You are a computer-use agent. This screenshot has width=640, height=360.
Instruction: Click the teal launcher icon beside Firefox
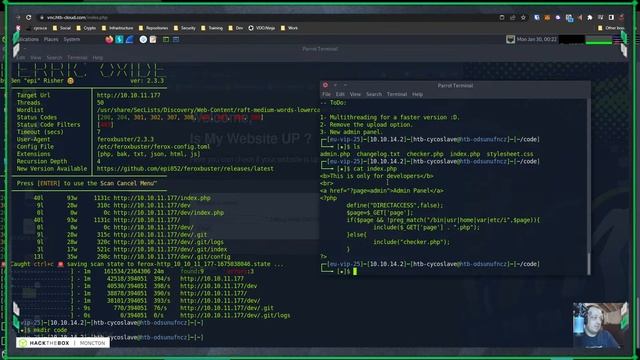pyautogui.click(x=119, y=40)
